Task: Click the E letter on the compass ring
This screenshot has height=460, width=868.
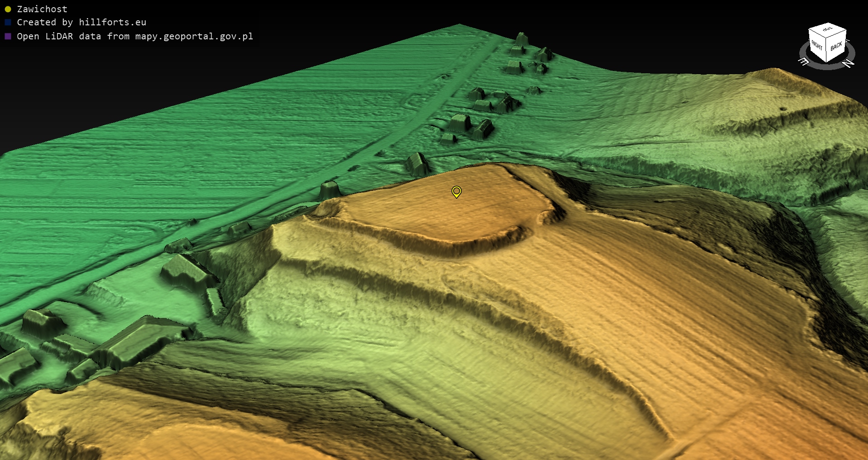Action: coord(803,61)
